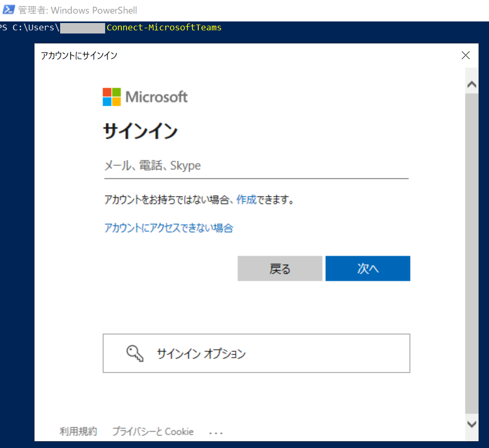This screenshot has width=489, height=448.
Task: Click the scroll up arrow in the dialog
Action: pos(472,84)
